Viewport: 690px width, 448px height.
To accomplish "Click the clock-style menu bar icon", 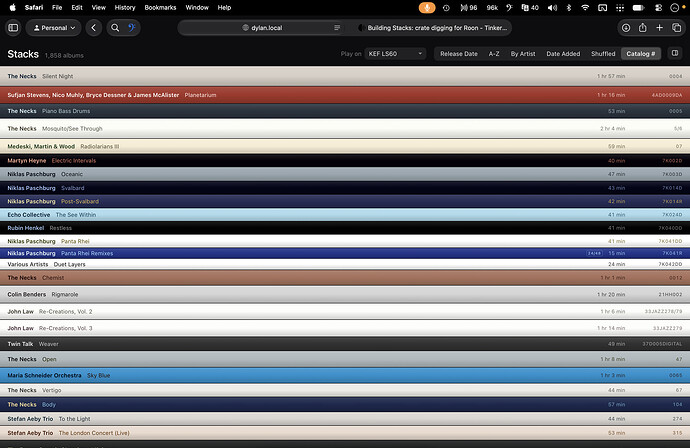I will point(446,7).
